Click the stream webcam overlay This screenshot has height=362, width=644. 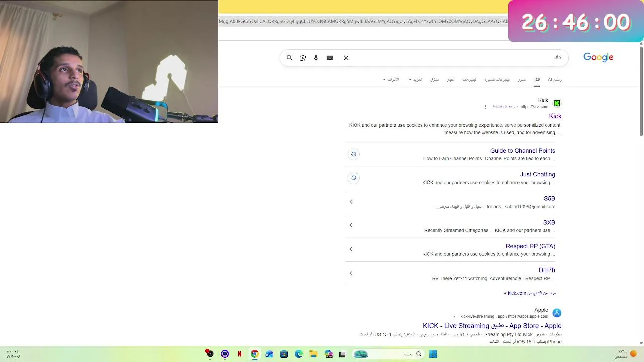click(109, 61)
